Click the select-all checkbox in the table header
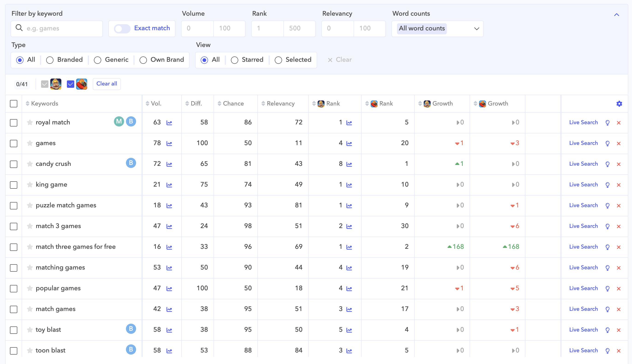This screenshot has width=632, height=364. (14, 103)
